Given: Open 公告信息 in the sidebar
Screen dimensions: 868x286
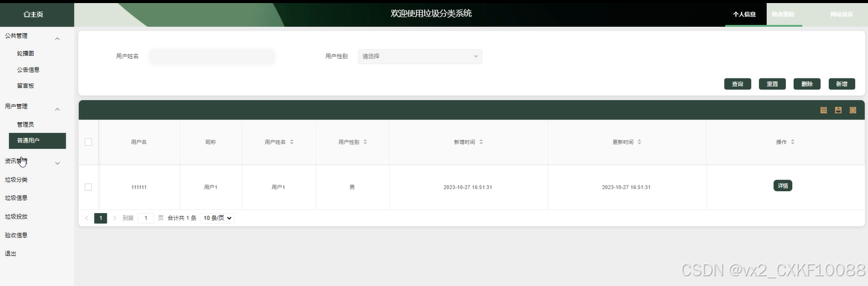Looking at the screenshot, I should [x=28, y=70].
